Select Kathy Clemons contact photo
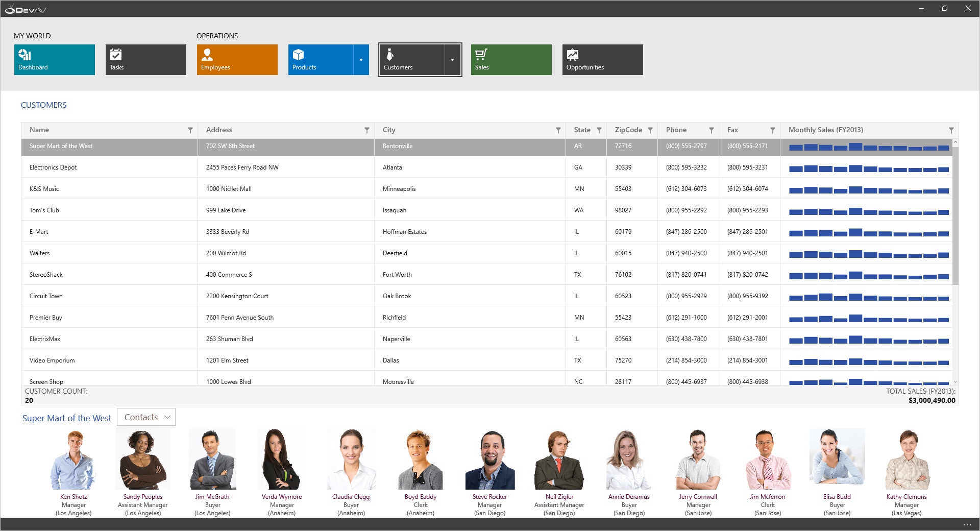 click(x=906, y=460)
